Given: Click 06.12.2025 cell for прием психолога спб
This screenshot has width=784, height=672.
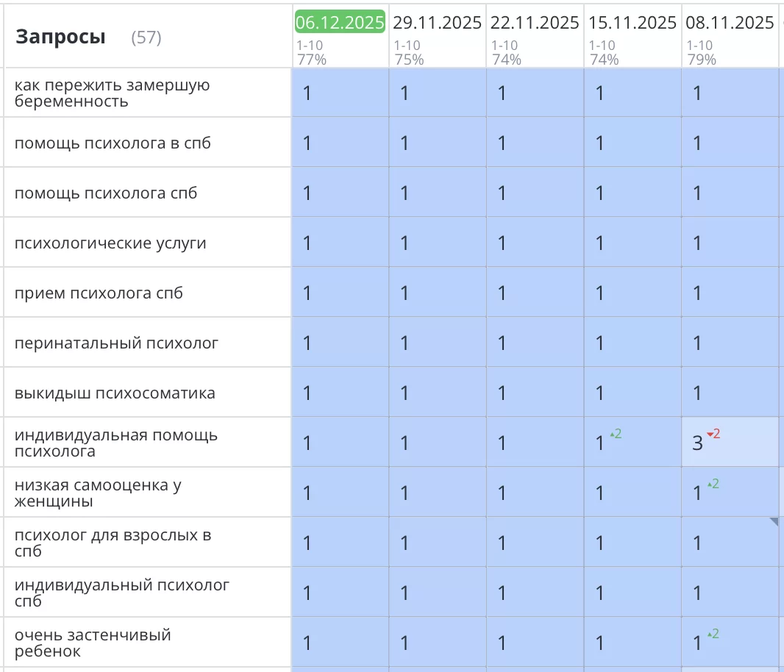Looking at the screenshot, I should point(340,293).
